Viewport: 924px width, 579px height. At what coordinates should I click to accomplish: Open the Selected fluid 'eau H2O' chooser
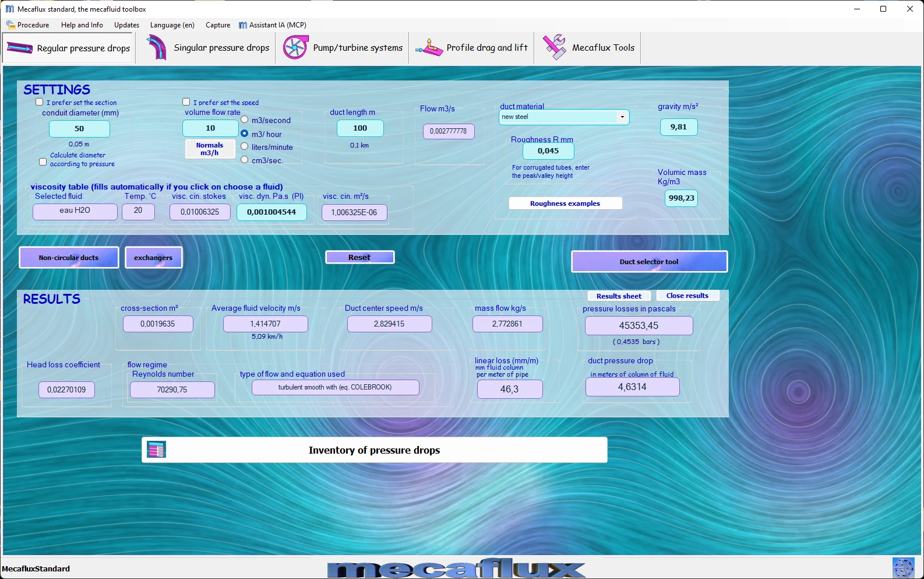coord(75,211)
